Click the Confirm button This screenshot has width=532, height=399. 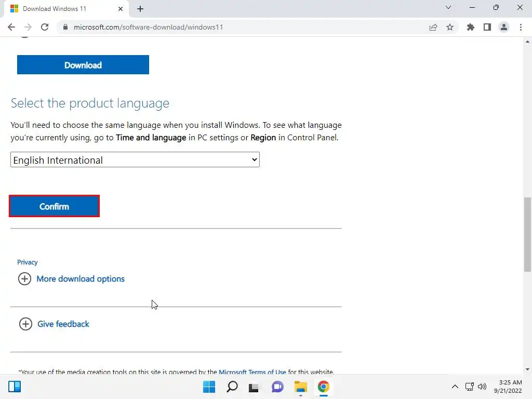coord(54,206)
